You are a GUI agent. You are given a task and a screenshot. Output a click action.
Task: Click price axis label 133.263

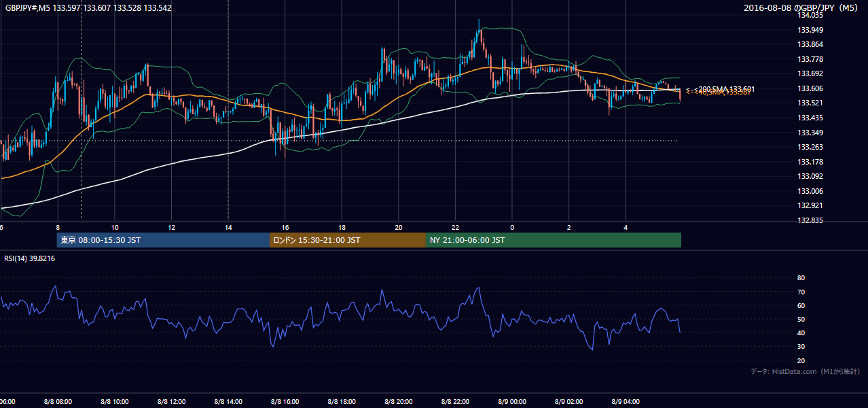[812, 147]
